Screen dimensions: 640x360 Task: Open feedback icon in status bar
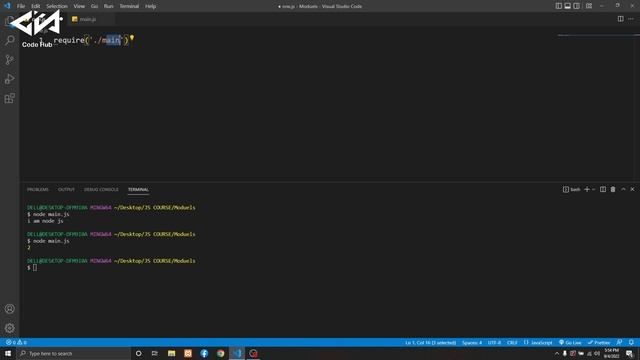[620, 342]
